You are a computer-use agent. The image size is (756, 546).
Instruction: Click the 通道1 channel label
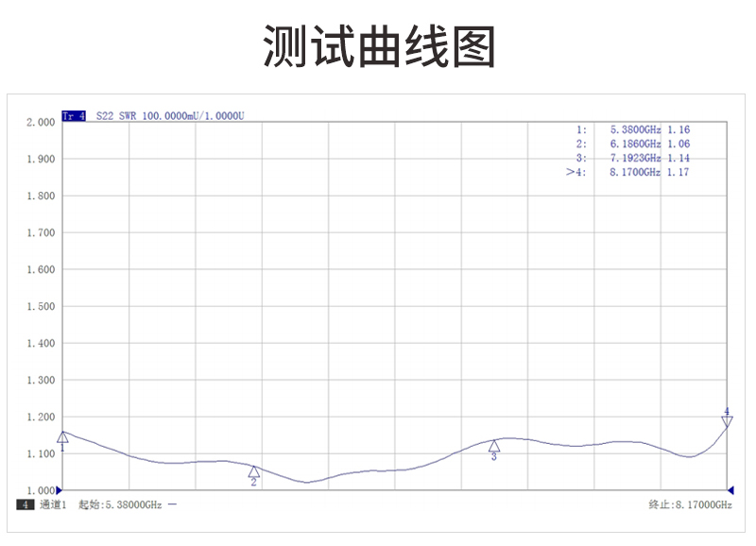[52, 505]
